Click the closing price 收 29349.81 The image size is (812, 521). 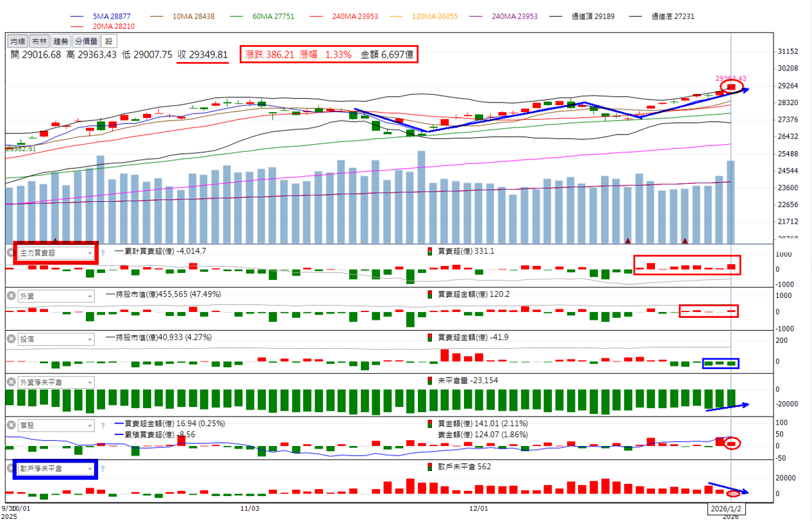click(x=203, y=54)
